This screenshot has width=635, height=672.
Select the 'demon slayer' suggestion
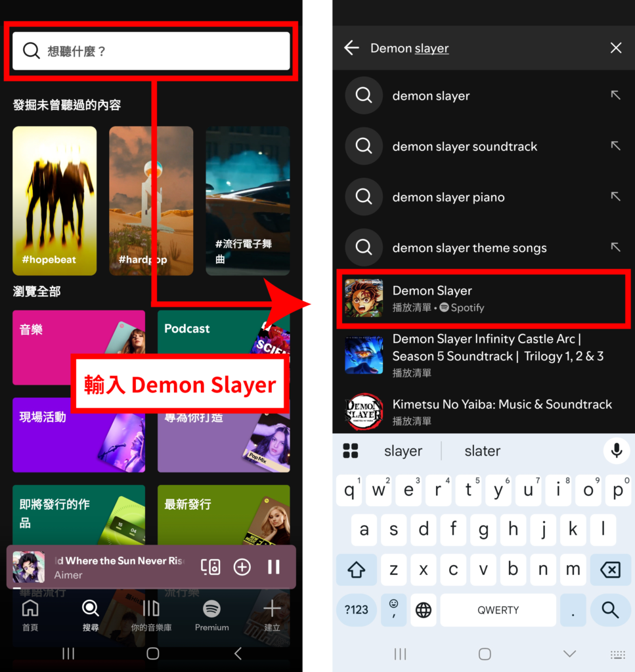pyautogui.click(x=483, y=96)
